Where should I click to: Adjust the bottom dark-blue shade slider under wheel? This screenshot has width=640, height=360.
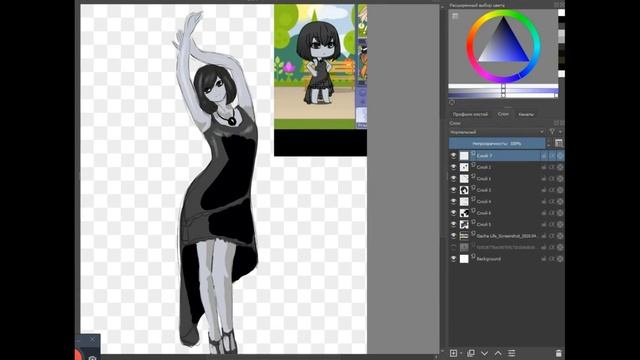tap(503, 95)
